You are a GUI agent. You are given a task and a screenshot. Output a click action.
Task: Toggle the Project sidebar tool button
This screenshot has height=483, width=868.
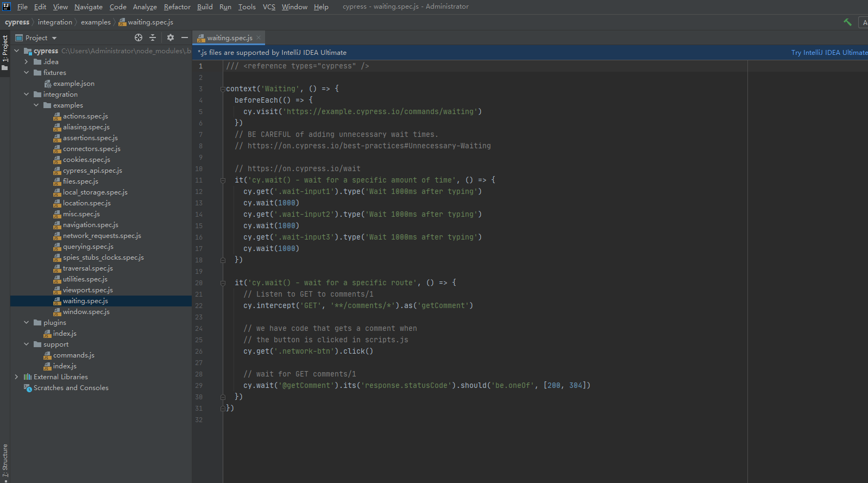[5, 53]
